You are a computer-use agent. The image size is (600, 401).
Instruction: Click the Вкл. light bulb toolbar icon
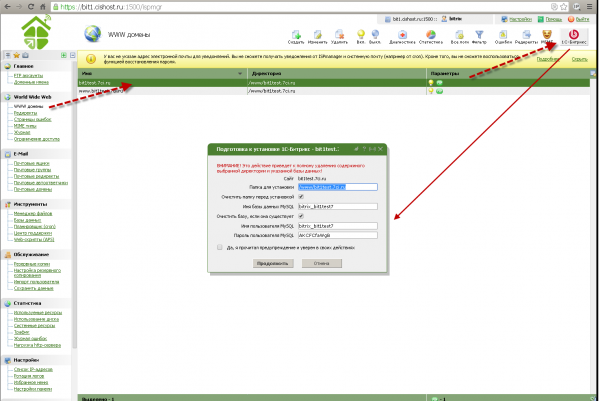pos(360,36)
